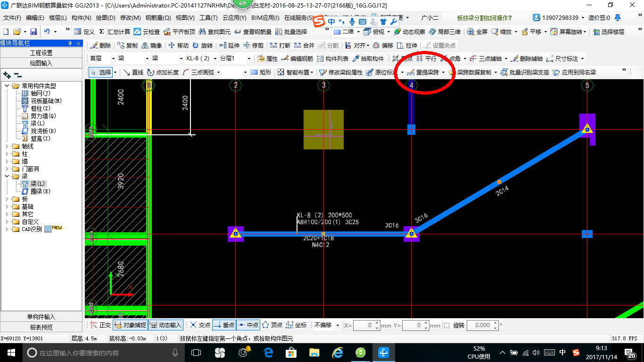Click the Undo arrow icon

pyautogui.click(x=47, y=32)
